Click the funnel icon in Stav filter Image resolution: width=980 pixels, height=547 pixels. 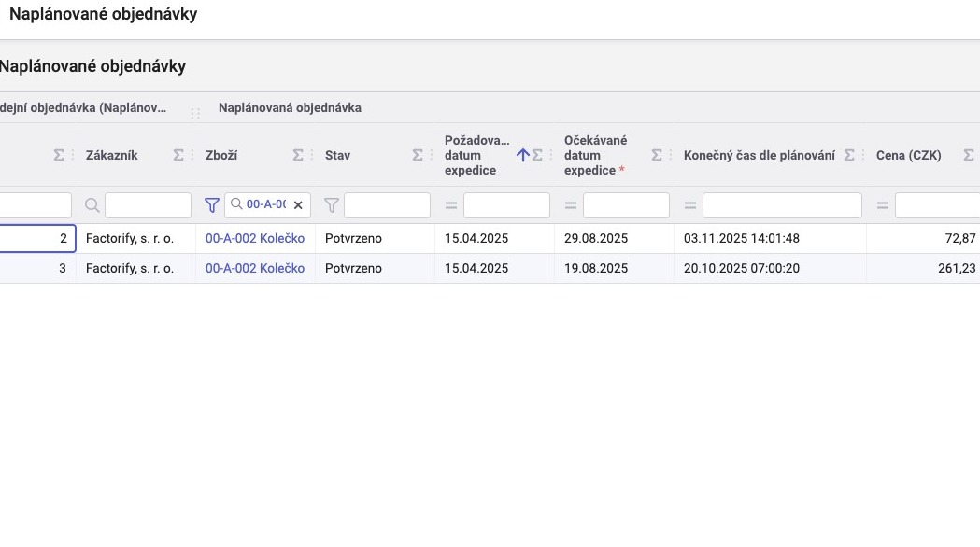pyautogui.click(x=331, y=205)
